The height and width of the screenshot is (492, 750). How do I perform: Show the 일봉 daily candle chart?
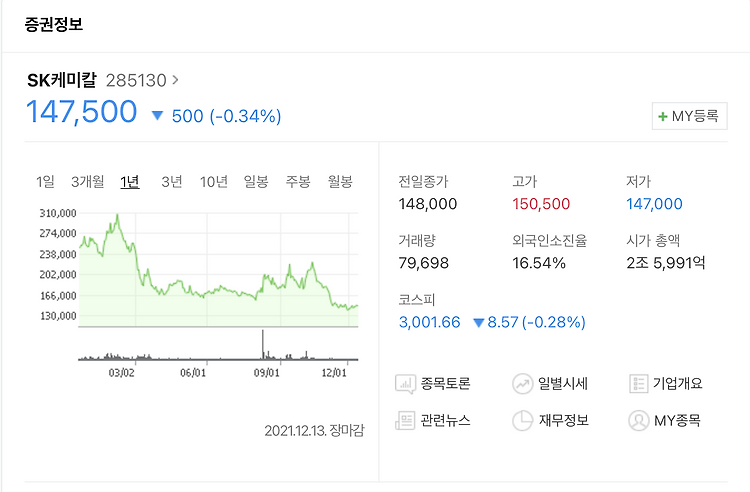coord(256,181)
